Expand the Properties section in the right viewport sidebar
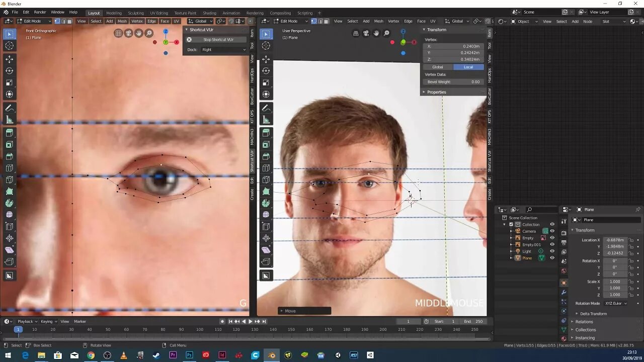Viewport: 644px width, 362px height. [x=436, y=92]
